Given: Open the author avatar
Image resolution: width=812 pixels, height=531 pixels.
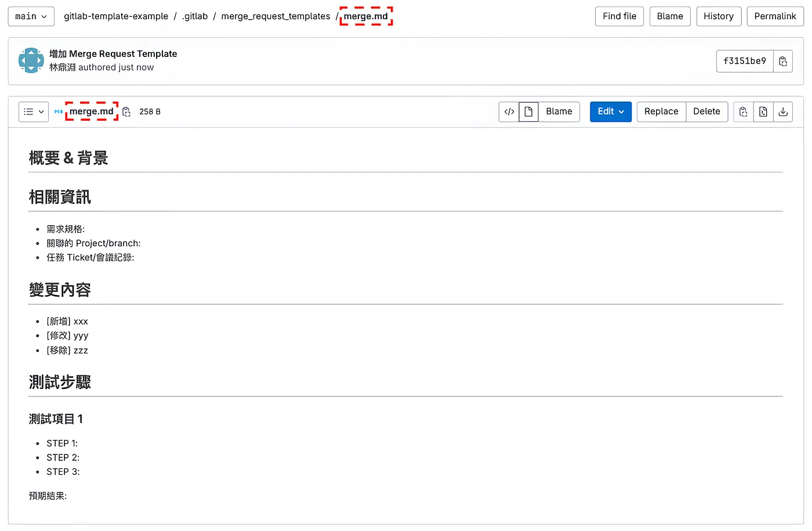Looking at the screenshot, I should click(x=31, y=60).
